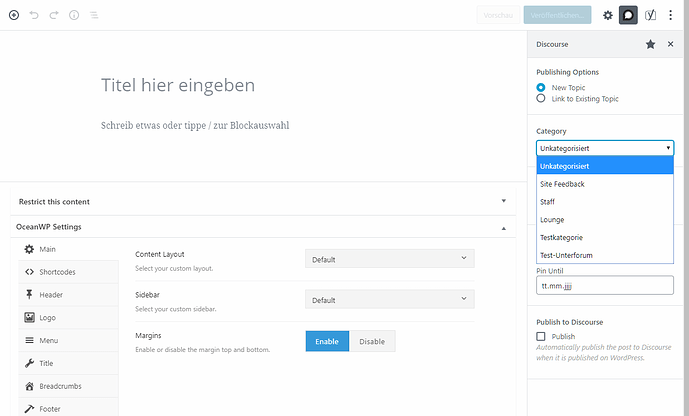Close the Discourse sidebar panel

point(671,44)
